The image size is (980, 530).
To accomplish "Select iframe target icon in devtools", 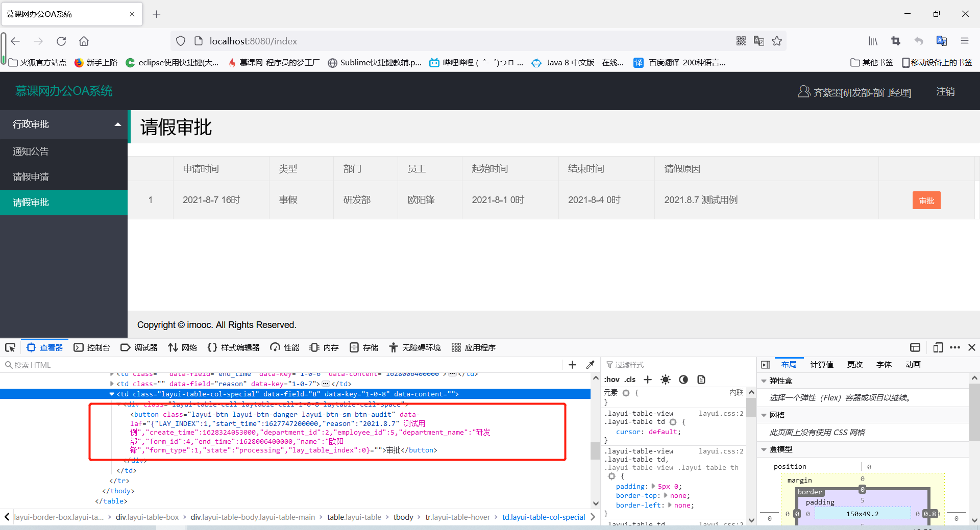I will click(x=915, y=347).
